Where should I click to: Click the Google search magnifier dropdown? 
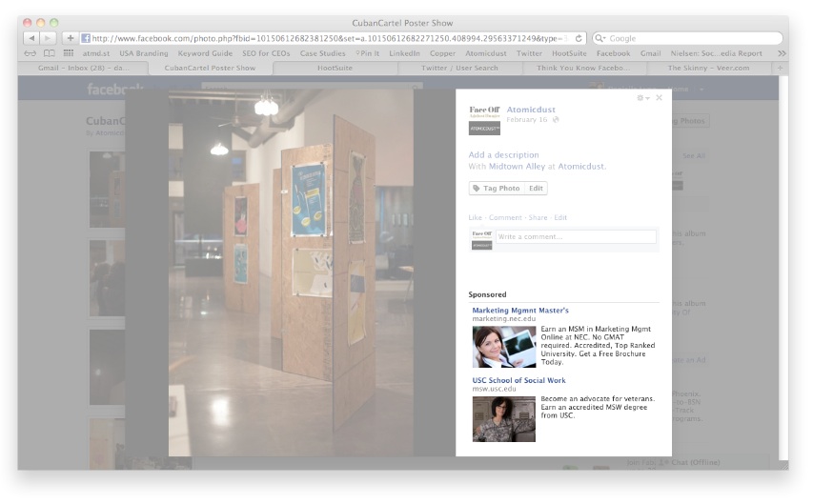(600, 38)
